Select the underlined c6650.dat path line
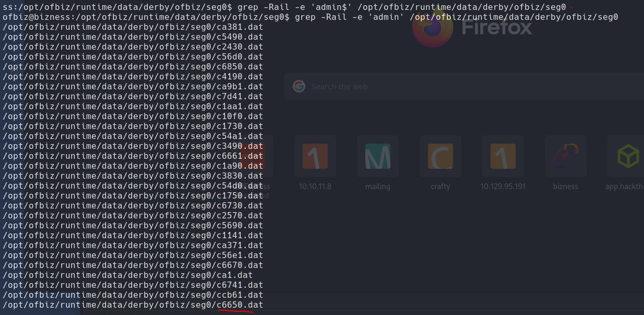 (133, 305)
